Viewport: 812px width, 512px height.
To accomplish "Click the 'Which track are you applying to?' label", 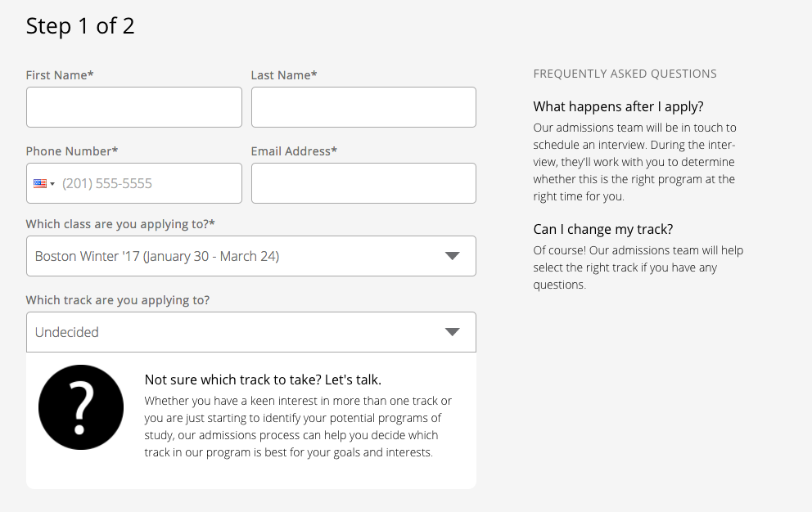I will click(118, 300).
